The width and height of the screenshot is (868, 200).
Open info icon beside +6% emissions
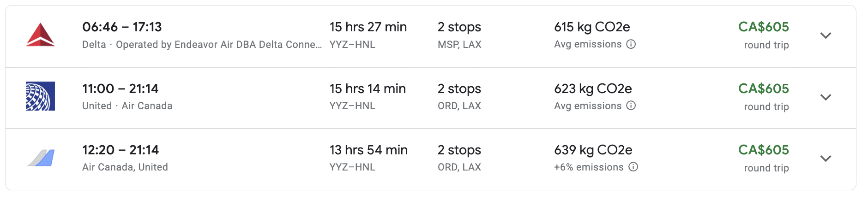click(633, 167)
